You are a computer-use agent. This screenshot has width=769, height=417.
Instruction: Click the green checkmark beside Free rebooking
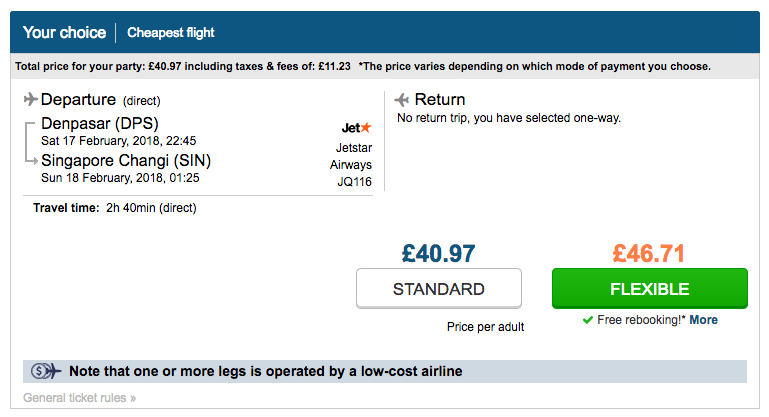click(588, 320)
